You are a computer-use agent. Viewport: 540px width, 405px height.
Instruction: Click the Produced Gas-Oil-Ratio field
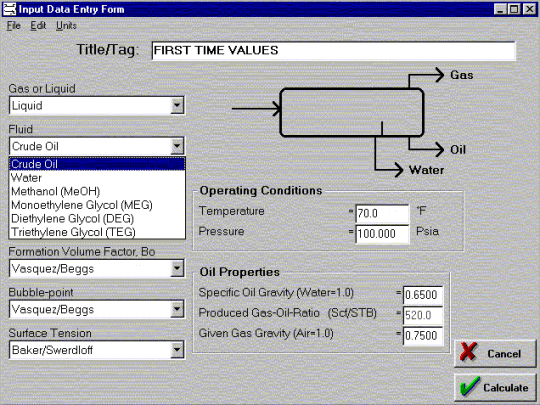point(423,315)
